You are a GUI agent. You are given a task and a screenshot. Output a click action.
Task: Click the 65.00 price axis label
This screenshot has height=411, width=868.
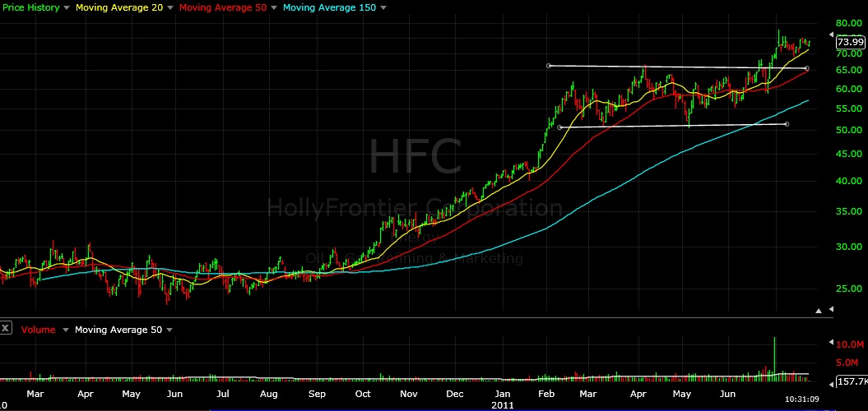tap(850, 70)
